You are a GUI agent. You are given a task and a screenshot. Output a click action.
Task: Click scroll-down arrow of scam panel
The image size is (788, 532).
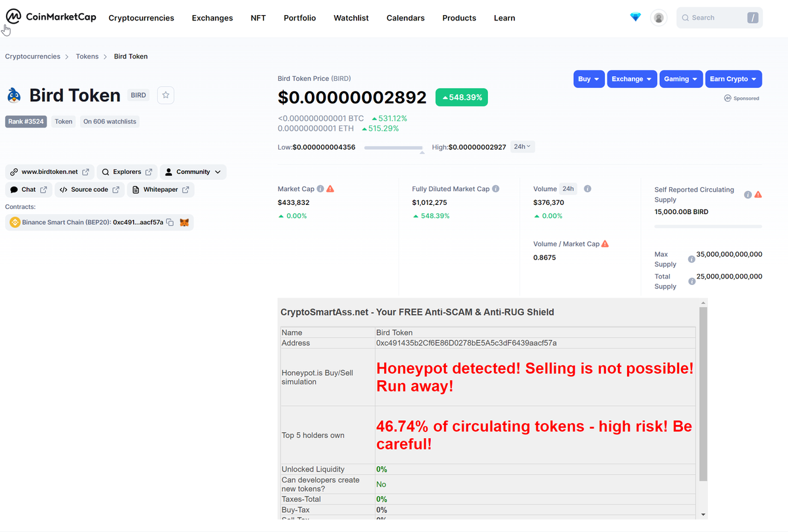click(703, 514)
